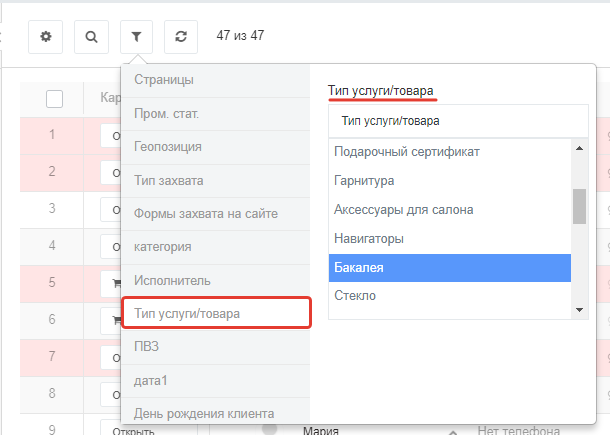
Task: Choose the Тип захвата filter
Action: (216, 181)
